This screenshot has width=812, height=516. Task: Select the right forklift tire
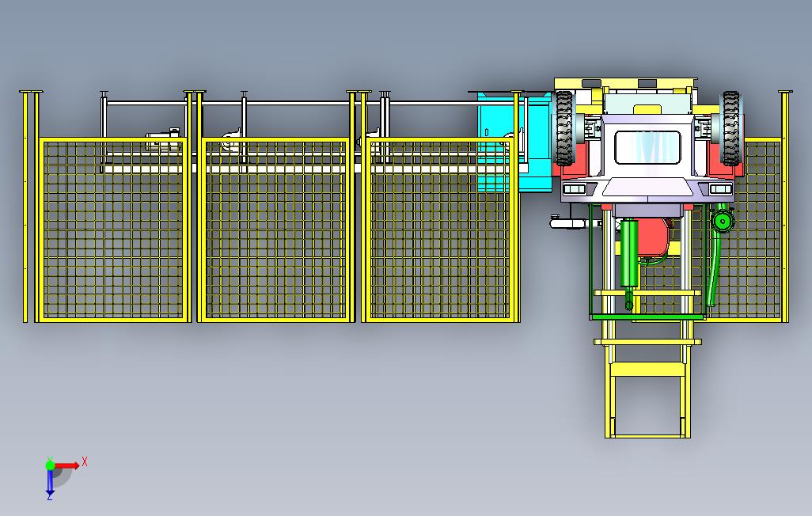click(x=730, y=128)
